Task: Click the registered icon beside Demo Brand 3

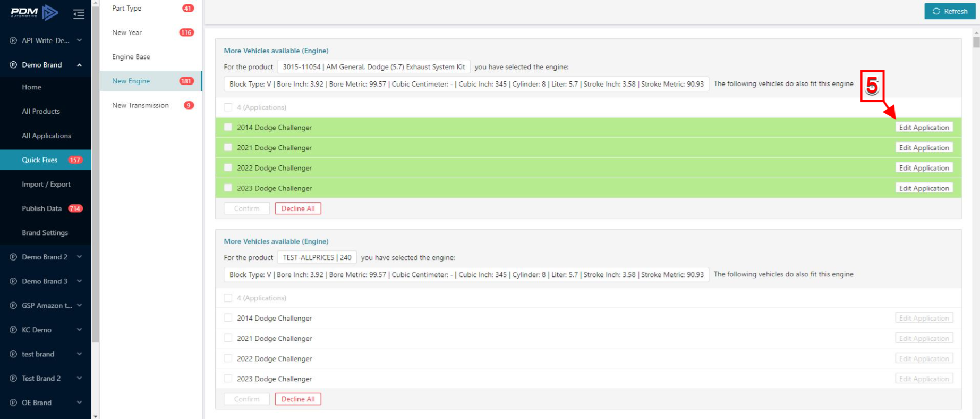Action: click(13, 281)
